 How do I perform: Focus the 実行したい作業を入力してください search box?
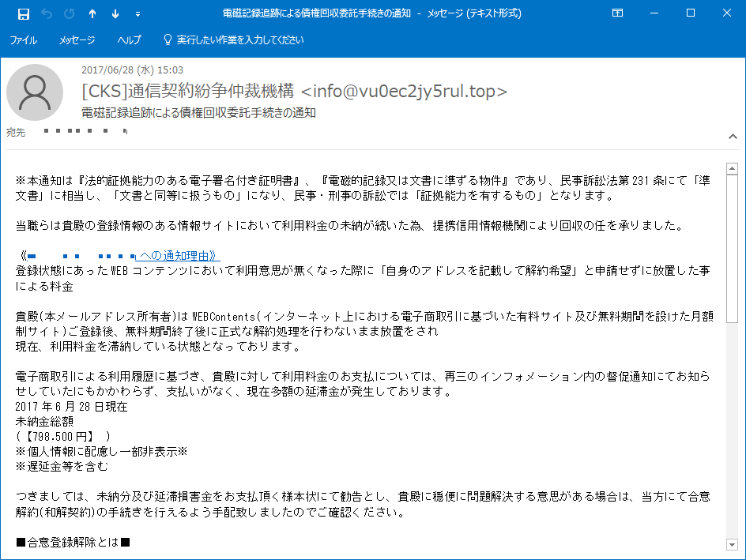pos(239,40)
